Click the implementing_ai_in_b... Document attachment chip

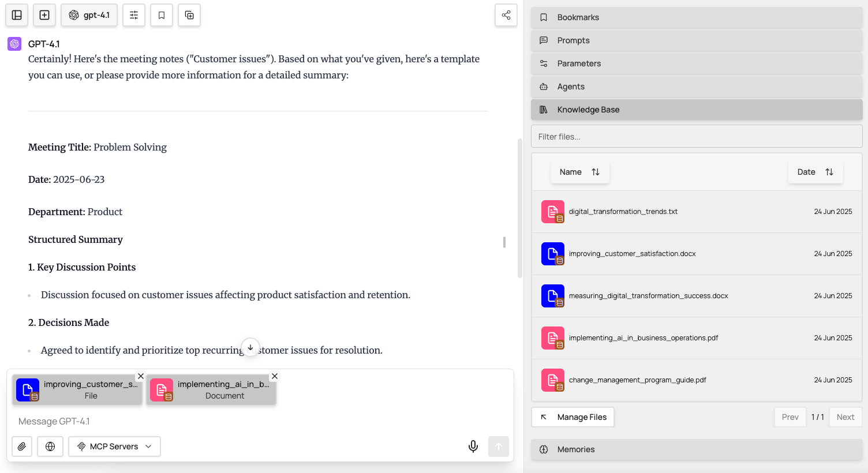pyautogui.click(x=211, y=390)
